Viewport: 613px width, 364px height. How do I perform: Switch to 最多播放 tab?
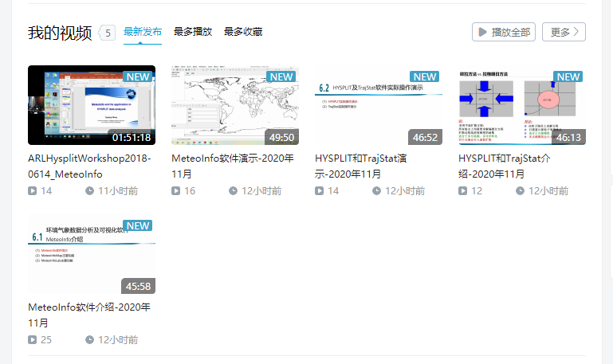(193, 32)
